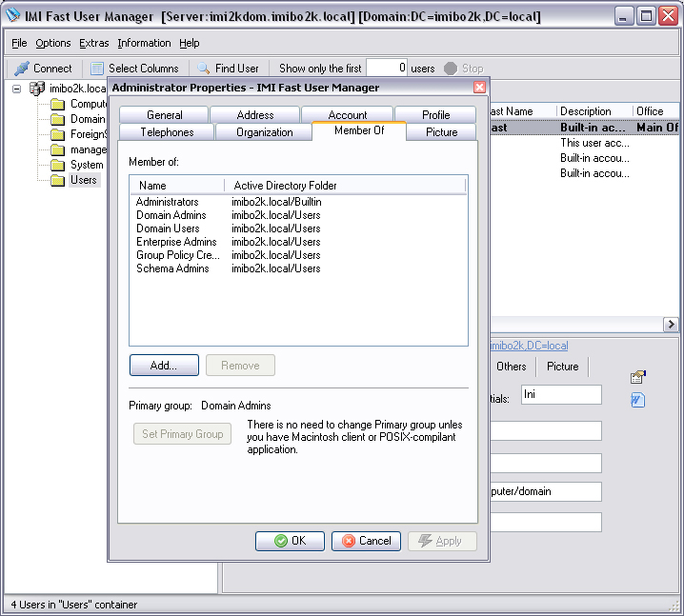
Task: Switch to the General tab
Action: 164,114
